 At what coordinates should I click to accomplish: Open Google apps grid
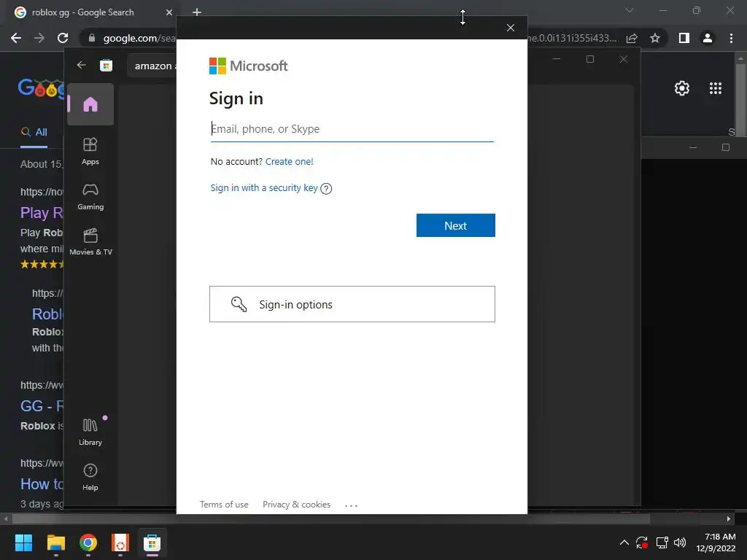tap(716, 88)
